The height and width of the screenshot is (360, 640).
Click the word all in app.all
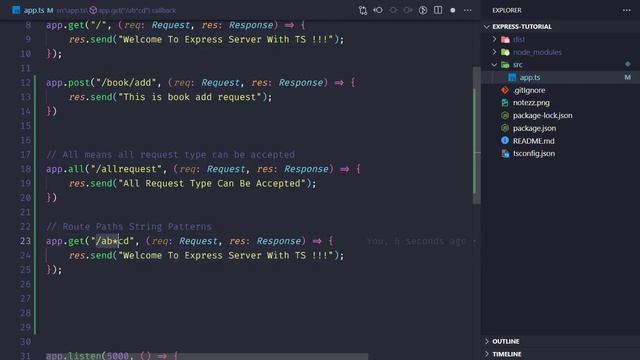coord(76,169)
